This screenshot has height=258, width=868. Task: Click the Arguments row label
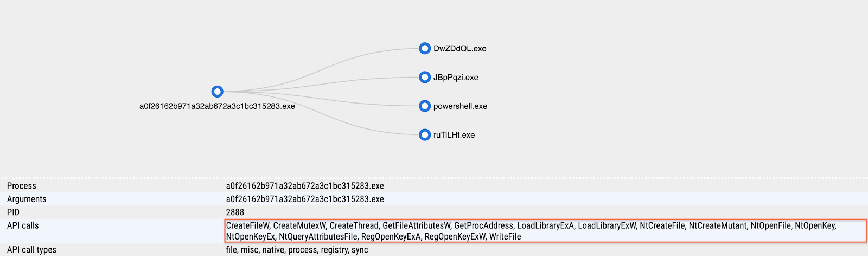click(27, 199)
